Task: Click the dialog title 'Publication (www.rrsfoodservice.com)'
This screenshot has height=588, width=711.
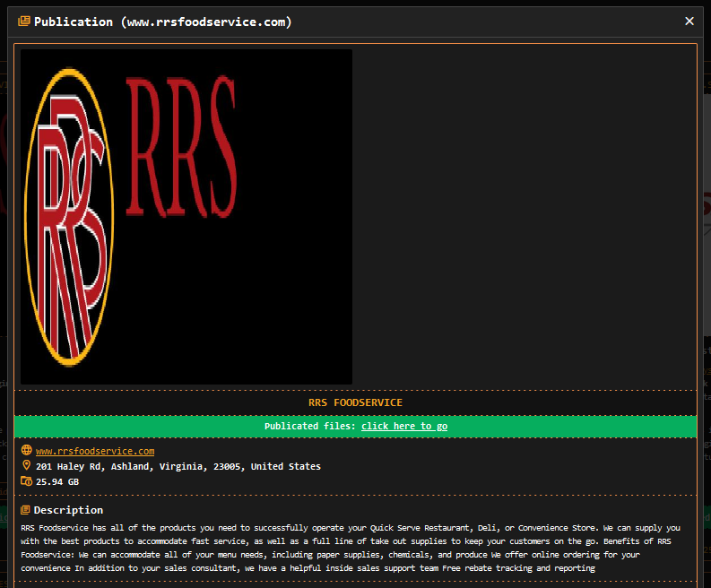Action: point(162,22)
